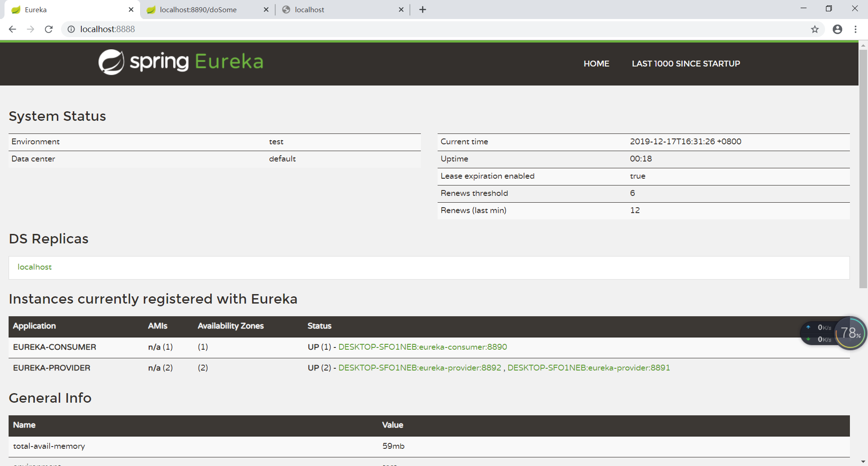This screenshot has height=466, width=868.
Task: Click the Environment value test
Action: [x=276, y=142]
